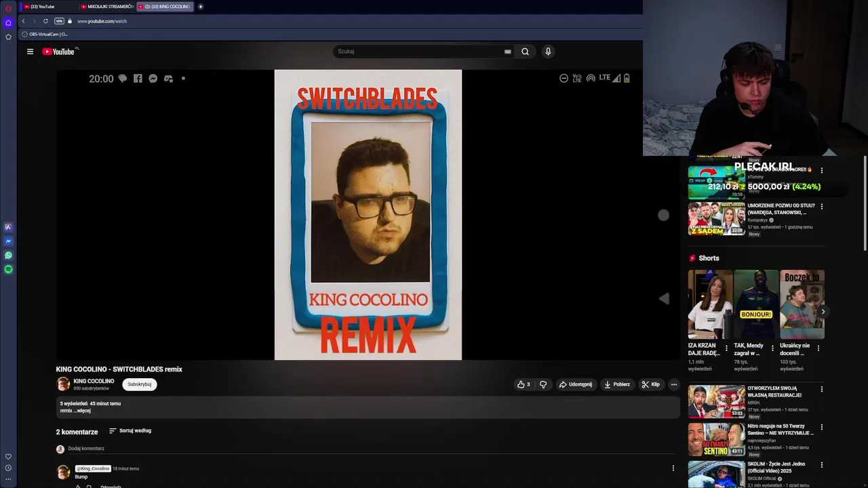Open Messenger in the browser sidebar
This screenshot has height=488, width=868.
[x=8, y=241]
